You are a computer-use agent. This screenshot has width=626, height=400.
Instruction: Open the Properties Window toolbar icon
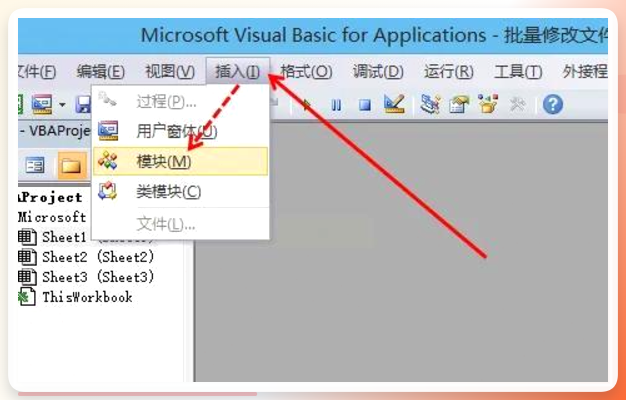click(459, 105)
